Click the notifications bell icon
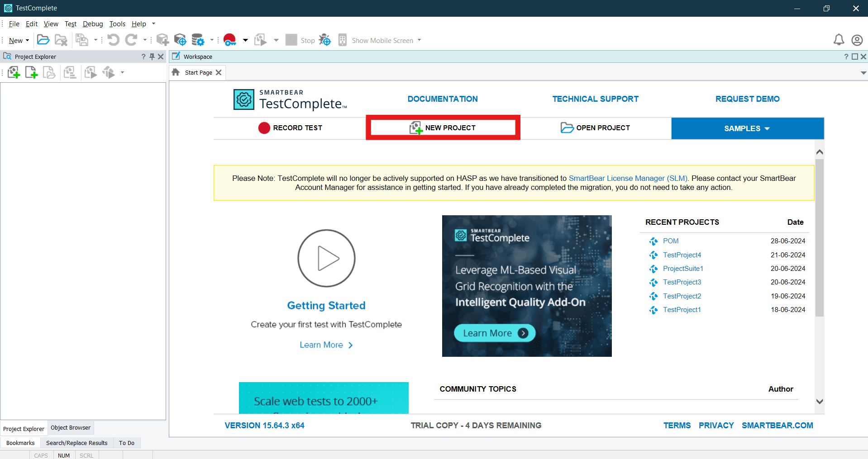This screenshot has width=868, height=459. click(838, 40)
